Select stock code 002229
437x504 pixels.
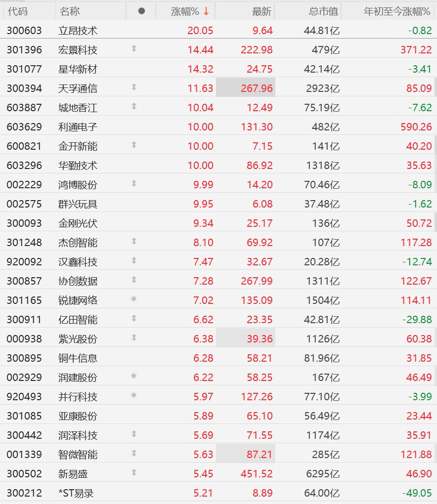coord(24,185)
